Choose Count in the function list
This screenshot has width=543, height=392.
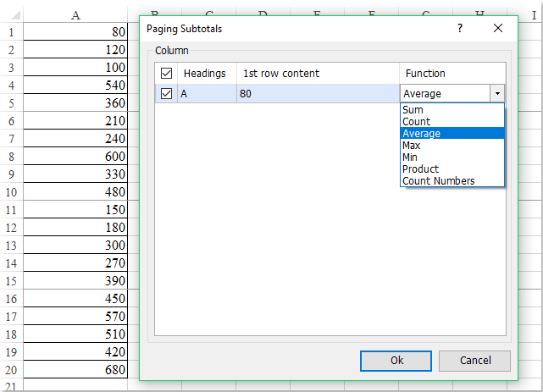(416, 122)
